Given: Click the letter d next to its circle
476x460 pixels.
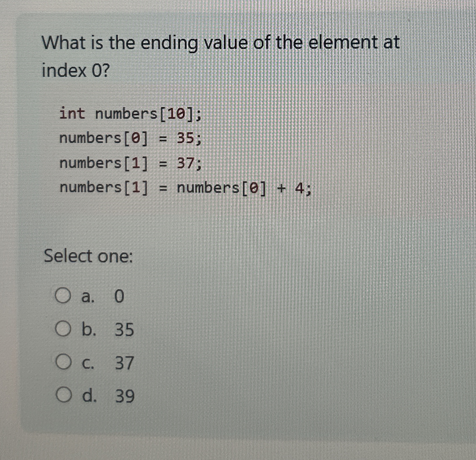Looking at the screenshot, I should pyautogui.click(x=89, y=395).
